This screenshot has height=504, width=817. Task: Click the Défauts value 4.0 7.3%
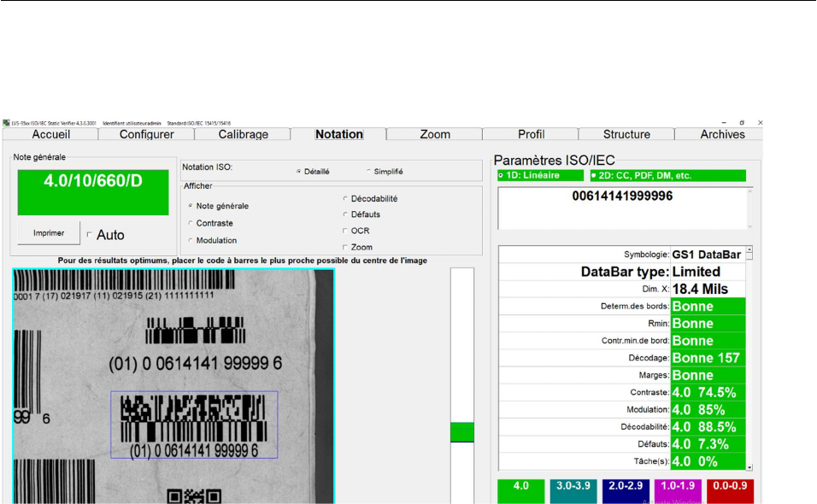tap(708, 444)
